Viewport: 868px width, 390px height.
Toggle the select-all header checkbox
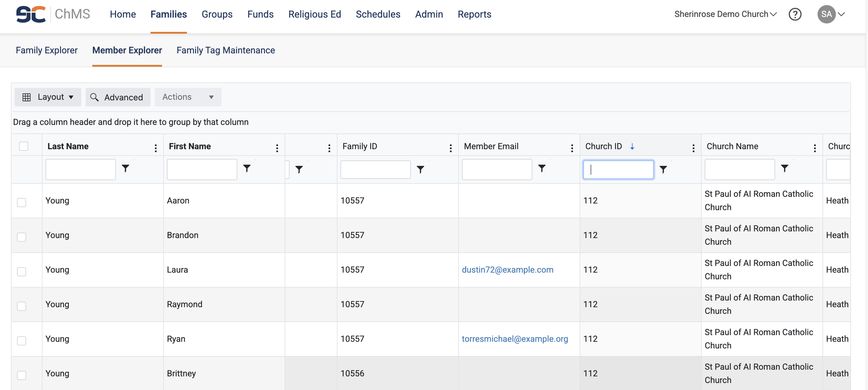(24, 146)
